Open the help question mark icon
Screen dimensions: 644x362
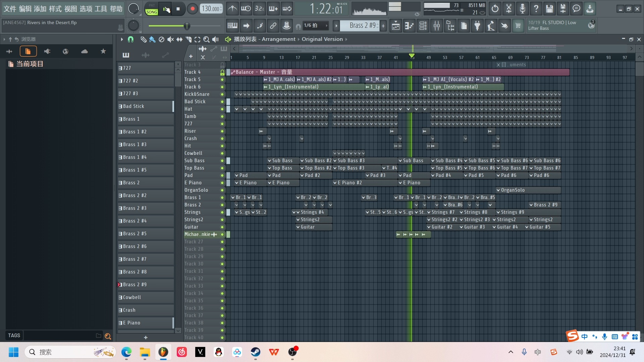tap(536, 9)
